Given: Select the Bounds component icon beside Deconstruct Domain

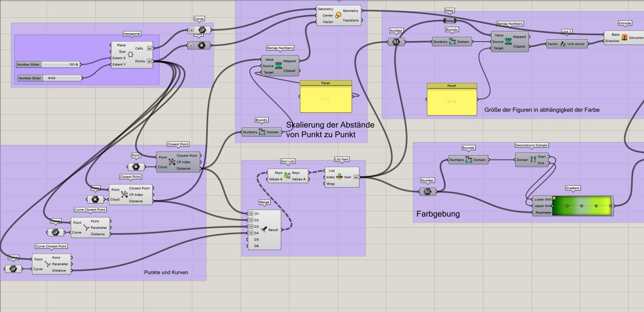Looking at the screenshot, I should 468,160.
